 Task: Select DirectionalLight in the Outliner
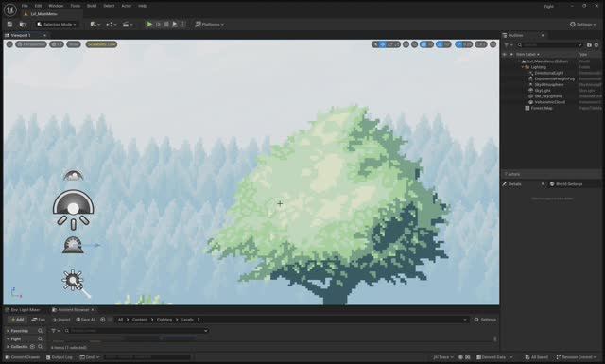[x=549, y=73]
